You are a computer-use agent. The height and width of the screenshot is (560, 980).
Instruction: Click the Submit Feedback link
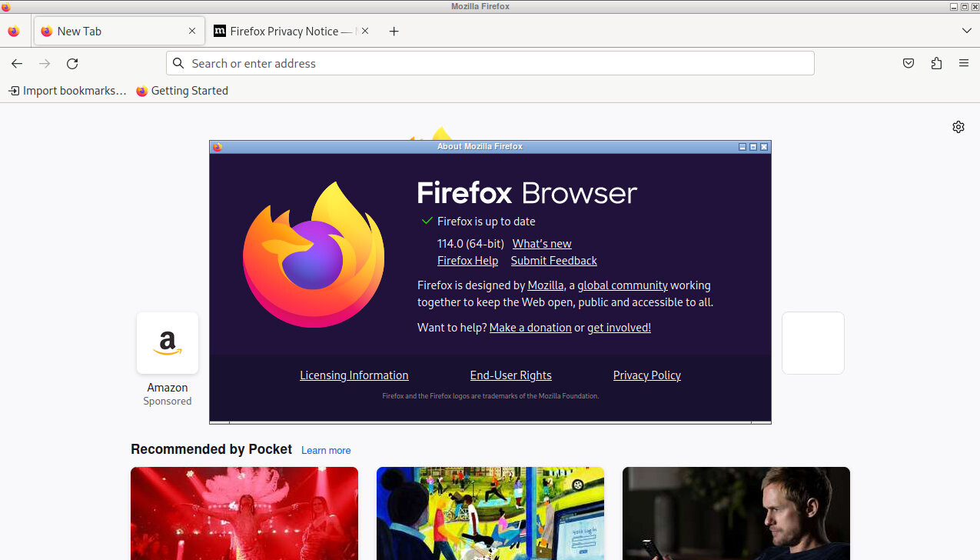[x=553, y=261]
